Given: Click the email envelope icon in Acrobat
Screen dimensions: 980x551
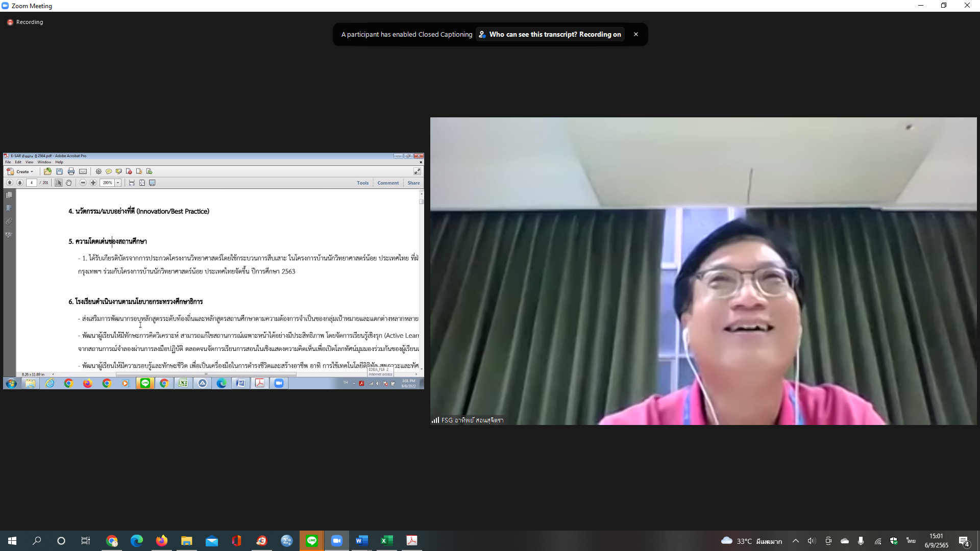Looking at the screenshot, I should [x=83, y=171].
